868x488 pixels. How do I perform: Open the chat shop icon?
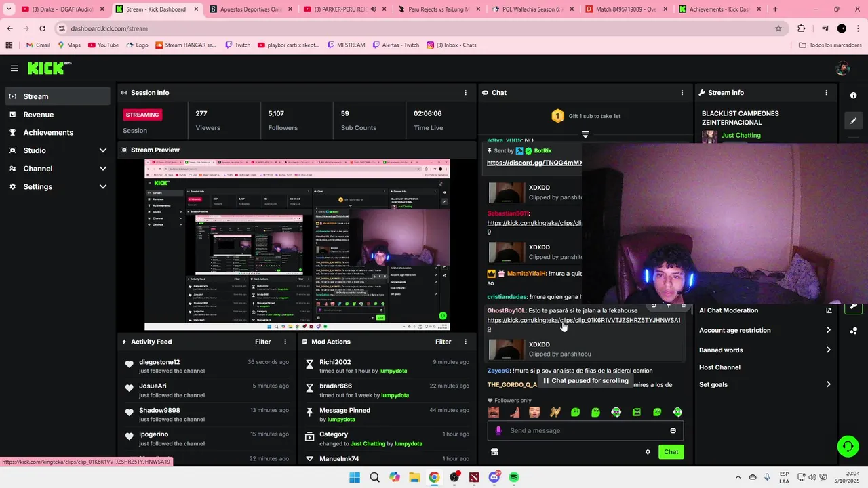point(494,452)
